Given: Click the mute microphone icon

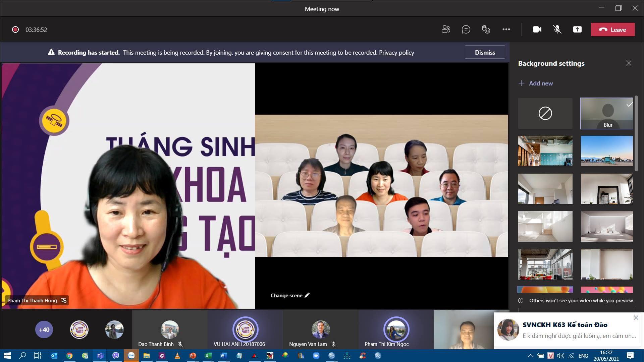Looking at the screenshot, I should (x=557, y=29).
